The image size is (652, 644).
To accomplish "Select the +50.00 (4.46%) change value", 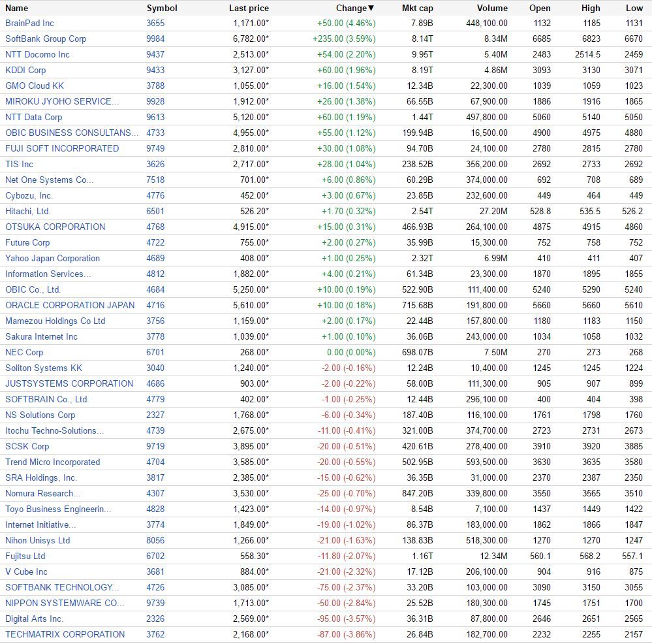I will [347, 24].
